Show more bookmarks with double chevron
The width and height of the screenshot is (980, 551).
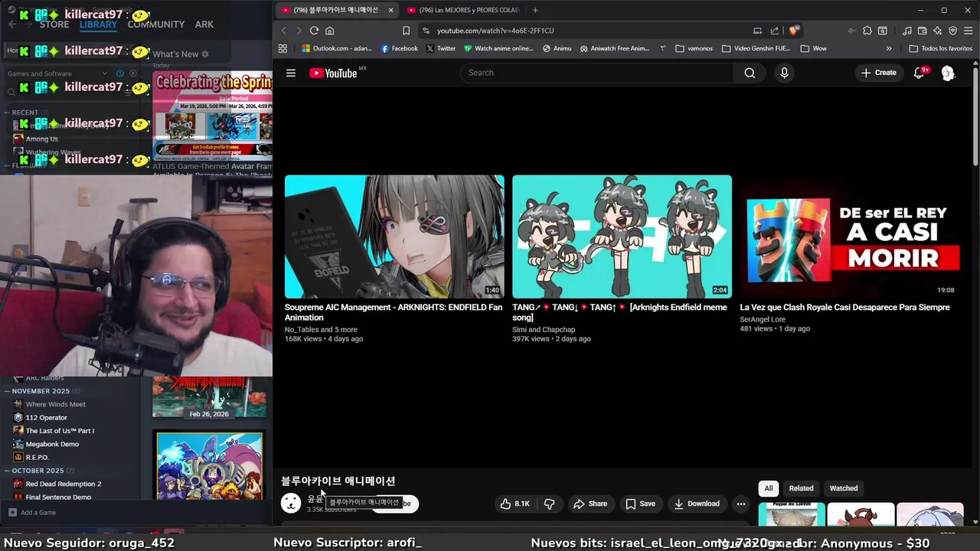(x=889, y=48)
